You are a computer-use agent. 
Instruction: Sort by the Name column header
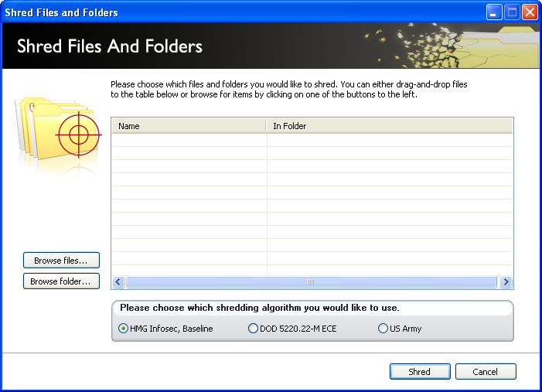(189, 126)
